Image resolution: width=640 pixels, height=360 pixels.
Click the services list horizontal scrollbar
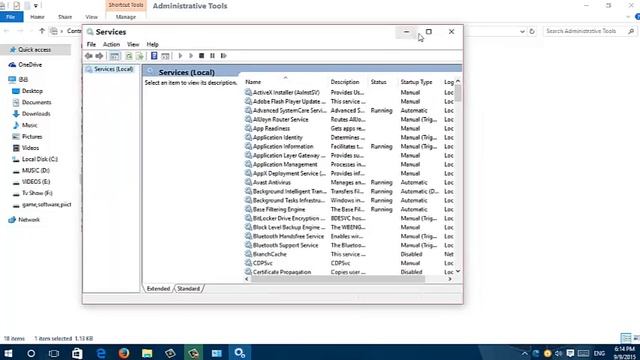click(338, 279)
